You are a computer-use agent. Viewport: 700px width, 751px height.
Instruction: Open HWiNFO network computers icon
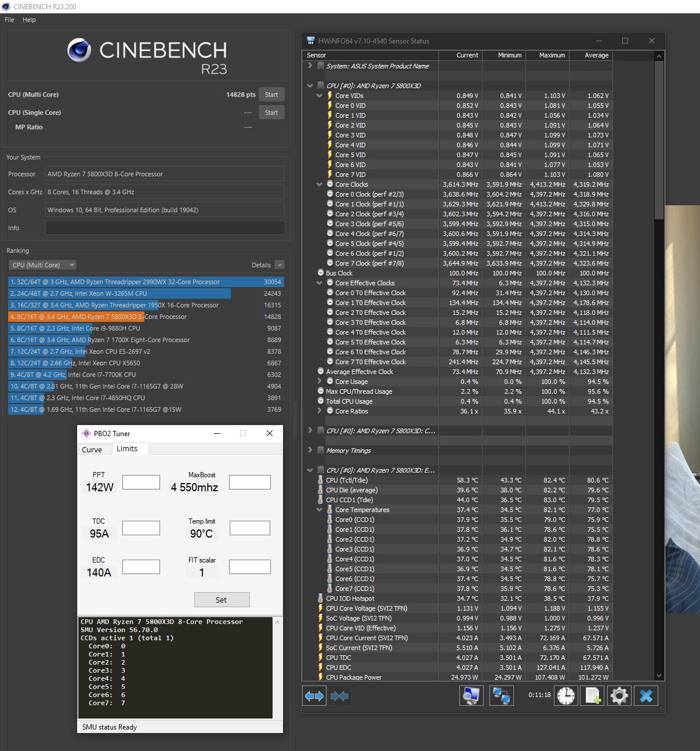pyautogui.click(x=501, y=695)
